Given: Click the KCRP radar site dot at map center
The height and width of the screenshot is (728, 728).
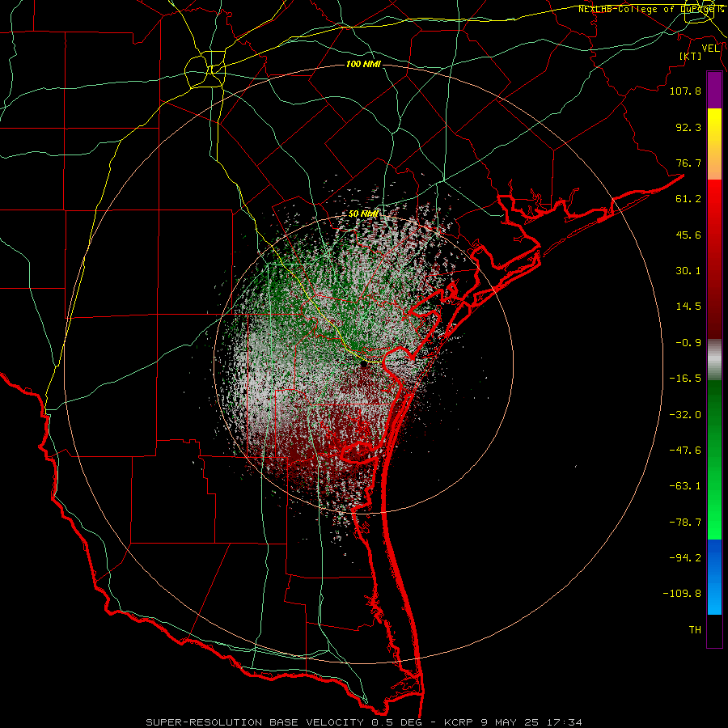Looking at the screenshot, I should 363,365.
